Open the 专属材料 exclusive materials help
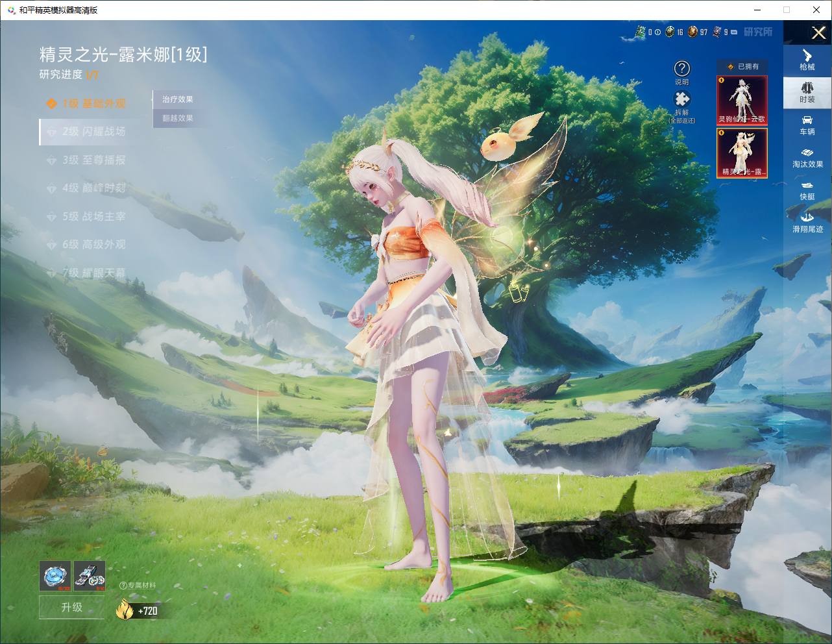The width and height of the screenshot is (832, 644). [138, 585]
